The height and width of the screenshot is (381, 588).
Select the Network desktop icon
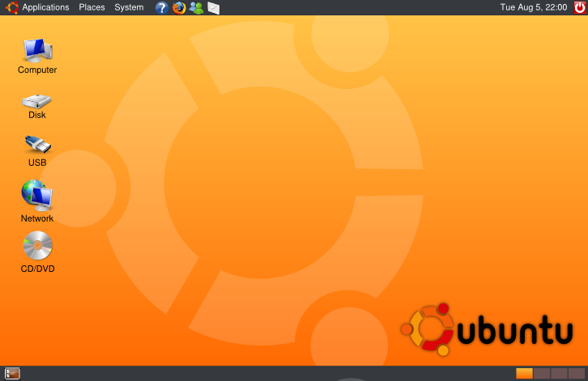click(x=36, y=195)
